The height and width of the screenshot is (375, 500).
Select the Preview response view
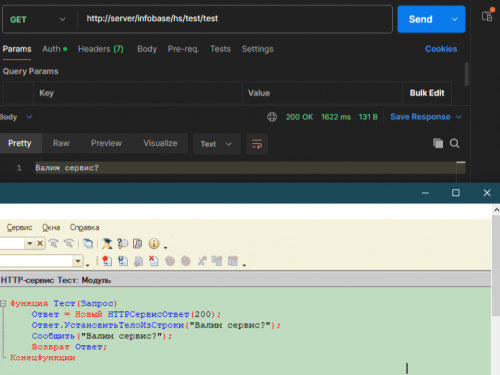pyautogui.click(x=106, y=143)
